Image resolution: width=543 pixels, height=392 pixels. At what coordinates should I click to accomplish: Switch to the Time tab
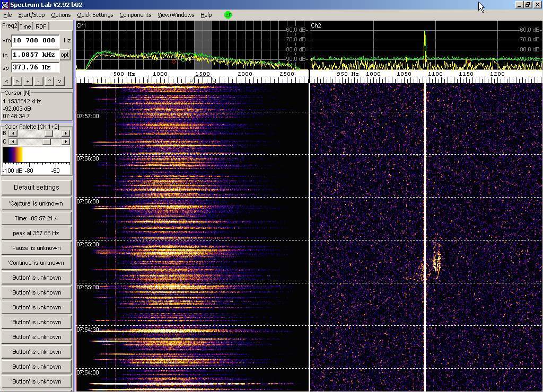click(25, 26)
